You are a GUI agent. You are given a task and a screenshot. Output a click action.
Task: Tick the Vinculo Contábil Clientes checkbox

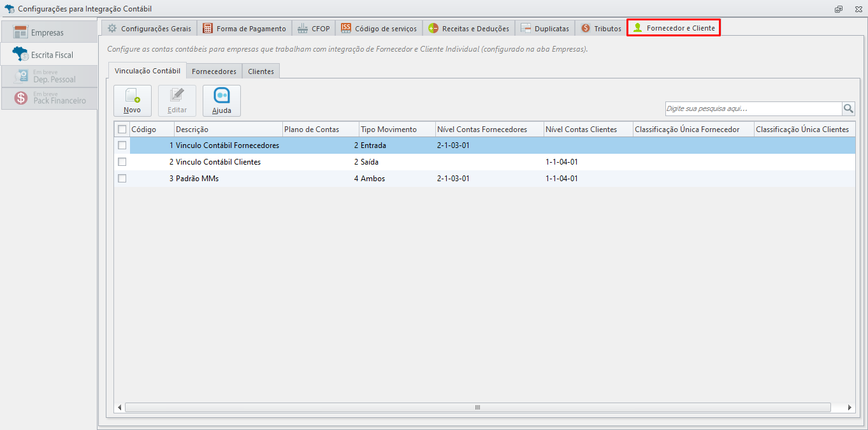(x=122, y=162)
